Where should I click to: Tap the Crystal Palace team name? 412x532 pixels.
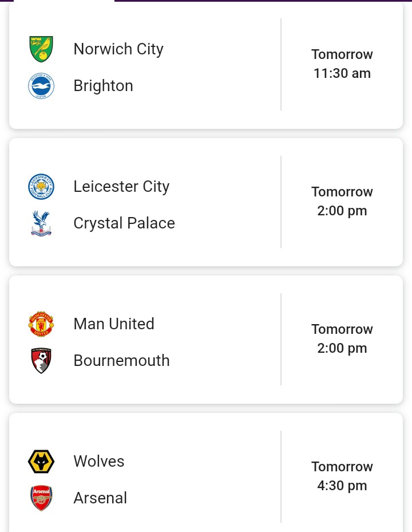tap(124, 223)
